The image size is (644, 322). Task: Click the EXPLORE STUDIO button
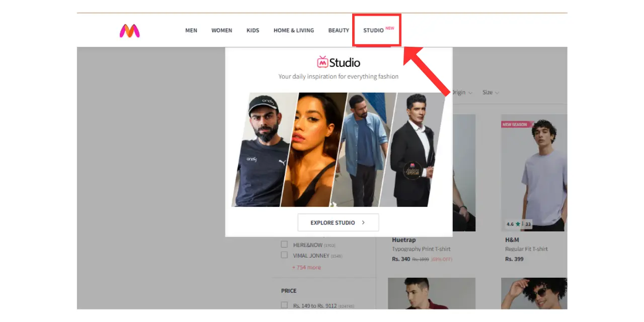click(x=338, y=222)
